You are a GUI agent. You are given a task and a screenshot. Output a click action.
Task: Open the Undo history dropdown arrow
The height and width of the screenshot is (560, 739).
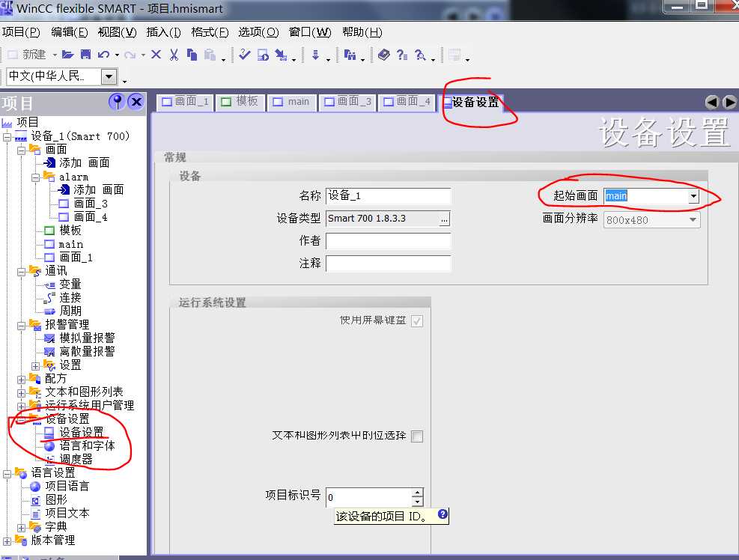(117, 55)
